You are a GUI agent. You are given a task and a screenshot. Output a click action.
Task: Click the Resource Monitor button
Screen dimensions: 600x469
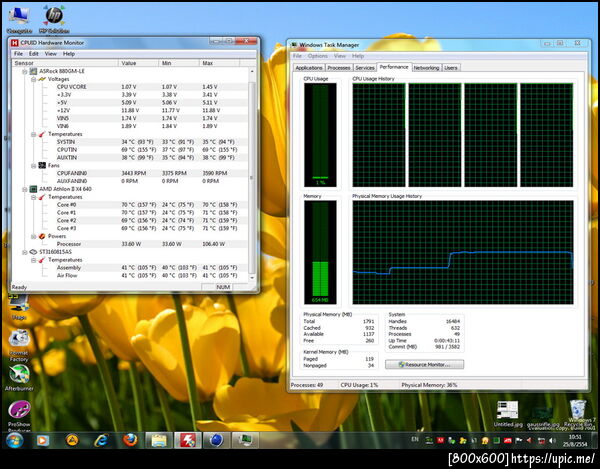(x=424, y=365)
